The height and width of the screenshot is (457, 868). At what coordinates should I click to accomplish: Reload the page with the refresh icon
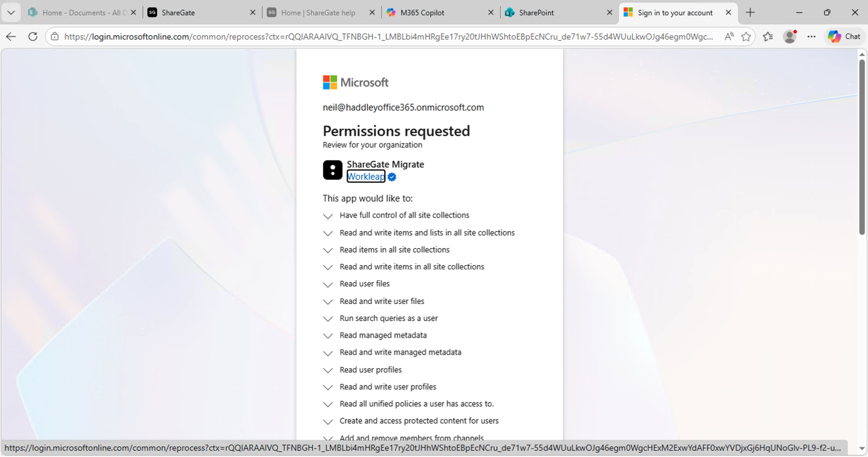[x=33, y=36]
